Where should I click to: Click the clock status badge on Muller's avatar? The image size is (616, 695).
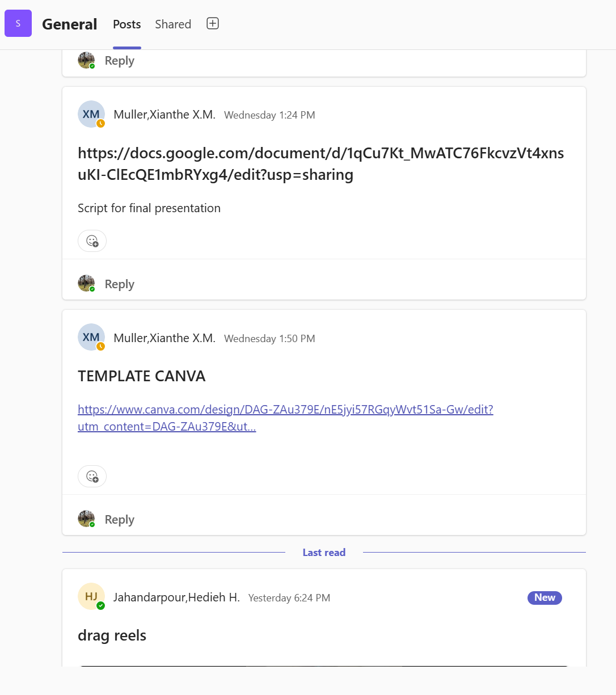click(x=100, y=123)
